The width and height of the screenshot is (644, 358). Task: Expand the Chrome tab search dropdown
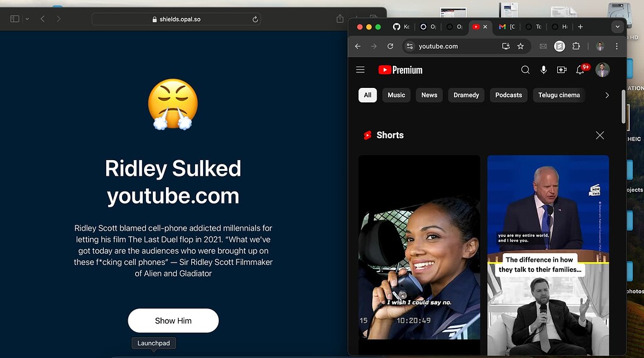(x=618, y=27)
